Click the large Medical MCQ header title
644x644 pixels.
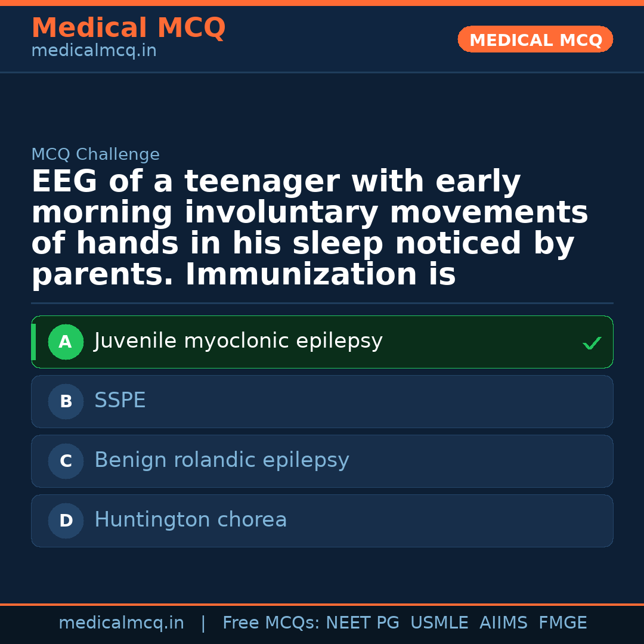click(x=128, y=28)
